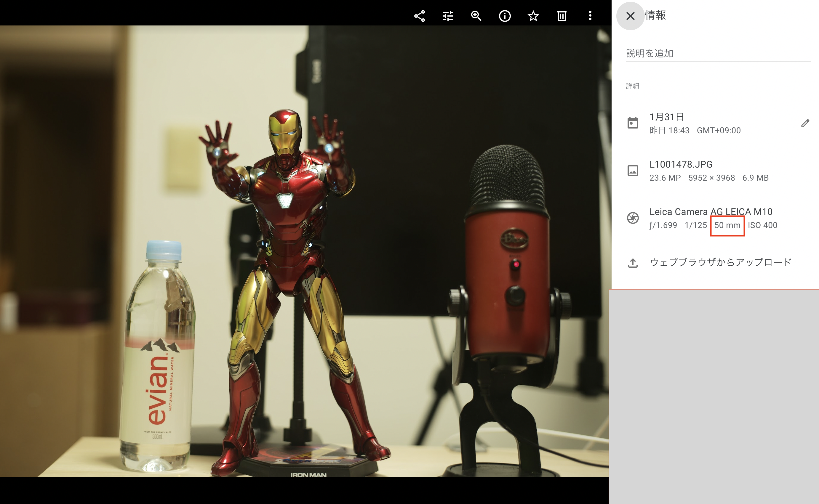
Task: Click the calendar icon beside 1月31日
Action: pos(633,123)
